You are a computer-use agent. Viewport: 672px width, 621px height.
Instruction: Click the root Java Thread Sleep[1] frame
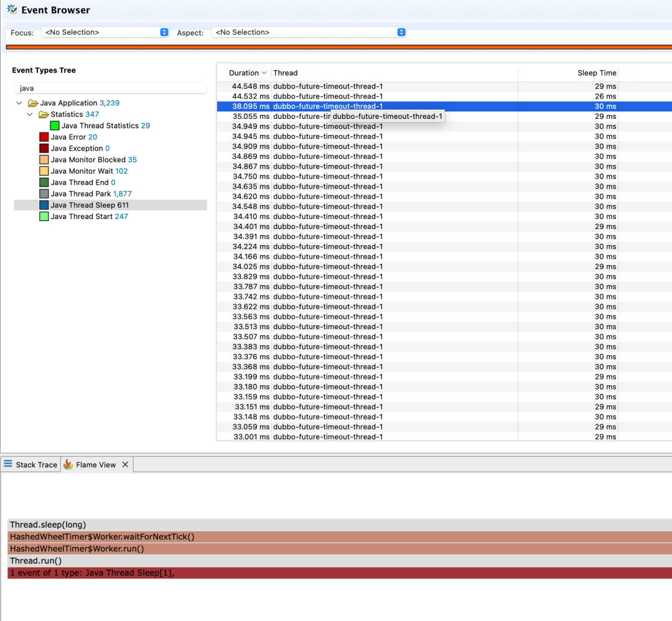click(x=340, y=572)
